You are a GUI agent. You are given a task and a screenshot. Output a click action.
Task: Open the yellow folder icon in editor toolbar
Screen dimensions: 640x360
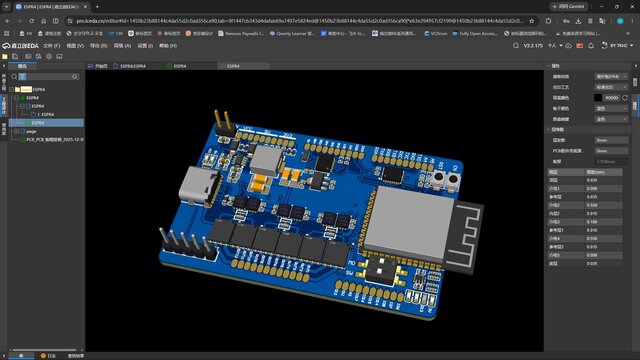5,56
